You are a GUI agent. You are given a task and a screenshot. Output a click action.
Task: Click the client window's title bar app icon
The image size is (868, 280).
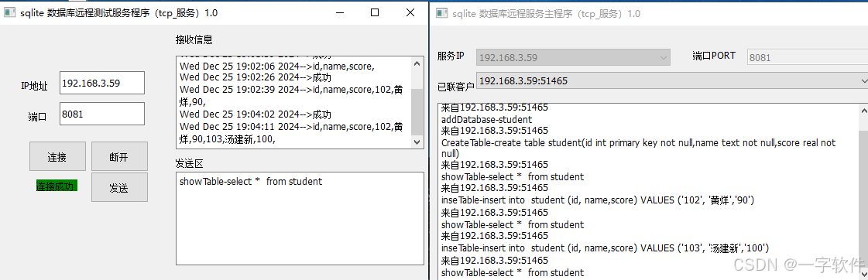point(10,12)
